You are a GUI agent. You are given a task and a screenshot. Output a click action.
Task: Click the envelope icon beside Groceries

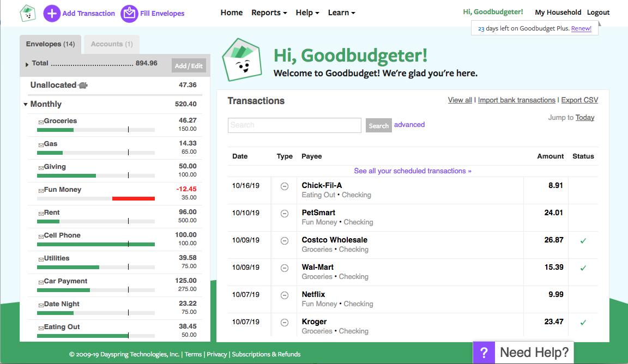pyautogui.click(x=41, y=122)
